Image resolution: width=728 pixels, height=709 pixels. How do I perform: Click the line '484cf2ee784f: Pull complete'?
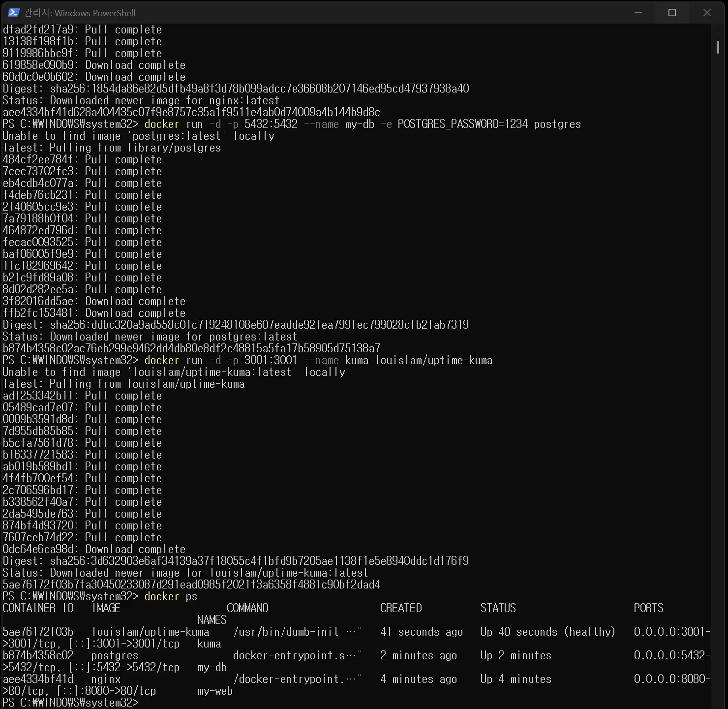(x=82, y=159)
